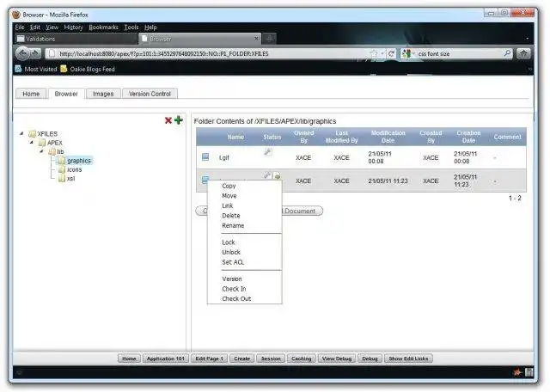Click the browser forward arrow button
This screenshot has width=550, height=392.
click(x=35, y=53)
